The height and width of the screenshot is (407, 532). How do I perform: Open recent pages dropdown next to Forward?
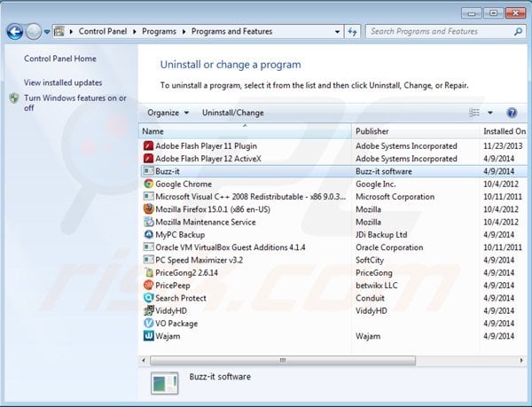[x=47, y=32]
